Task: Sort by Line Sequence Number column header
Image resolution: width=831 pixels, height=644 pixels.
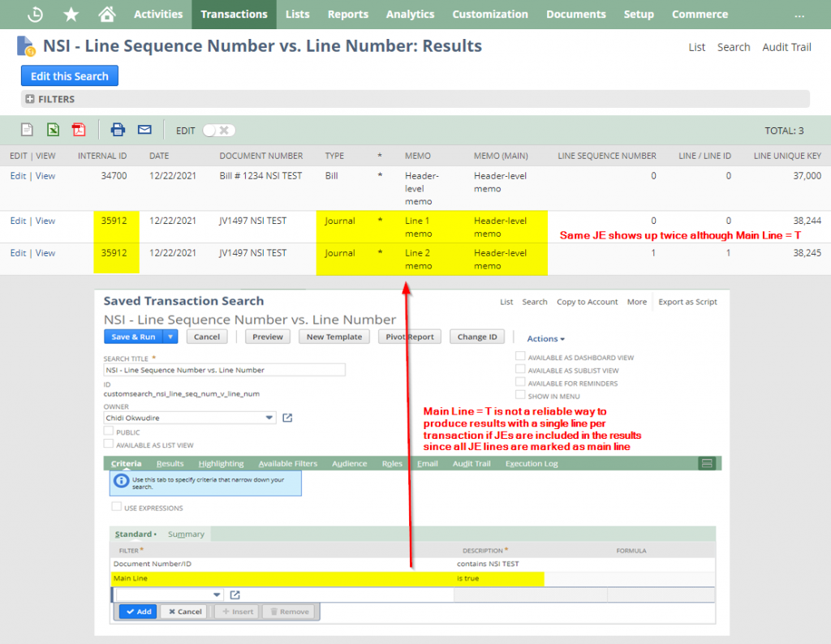Action: [x=607, y=156]
